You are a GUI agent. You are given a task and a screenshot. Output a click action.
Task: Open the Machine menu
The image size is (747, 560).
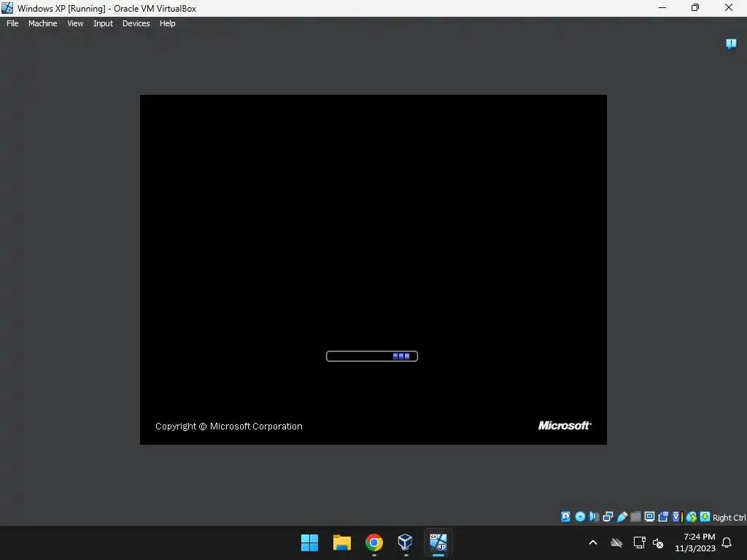43,23
